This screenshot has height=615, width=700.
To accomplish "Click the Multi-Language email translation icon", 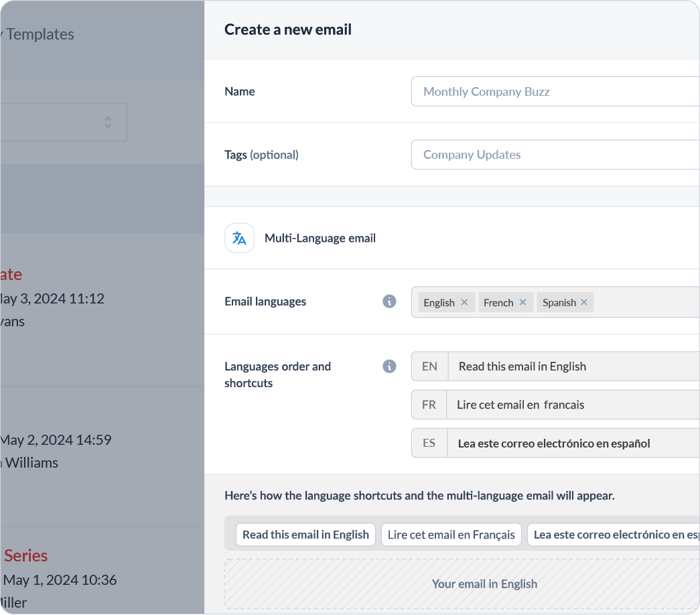I will 239,238.
